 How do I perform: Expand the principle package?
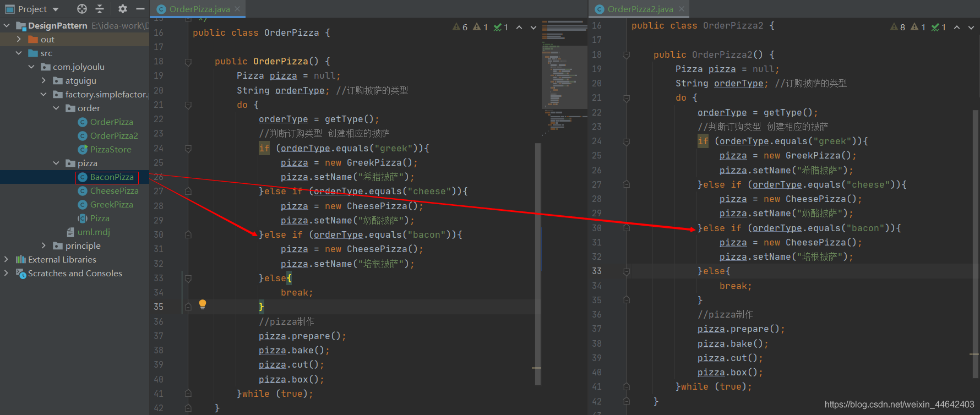[43, 245]
